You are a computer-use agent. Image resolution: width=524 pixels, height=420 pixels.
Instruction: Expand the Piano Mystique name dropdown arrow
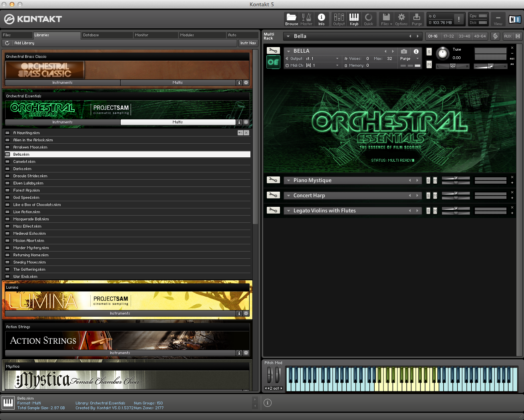[288, 180]
